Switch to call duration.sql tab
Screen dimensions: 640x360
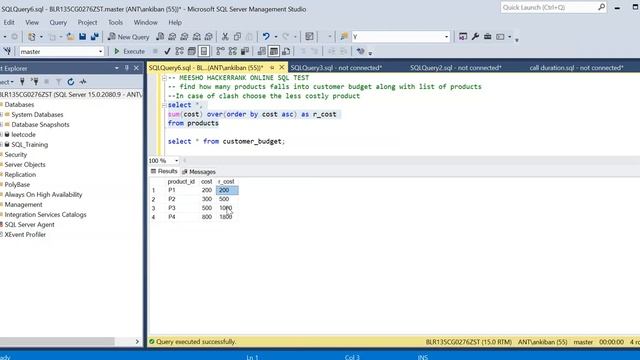[x=576, y=68]
